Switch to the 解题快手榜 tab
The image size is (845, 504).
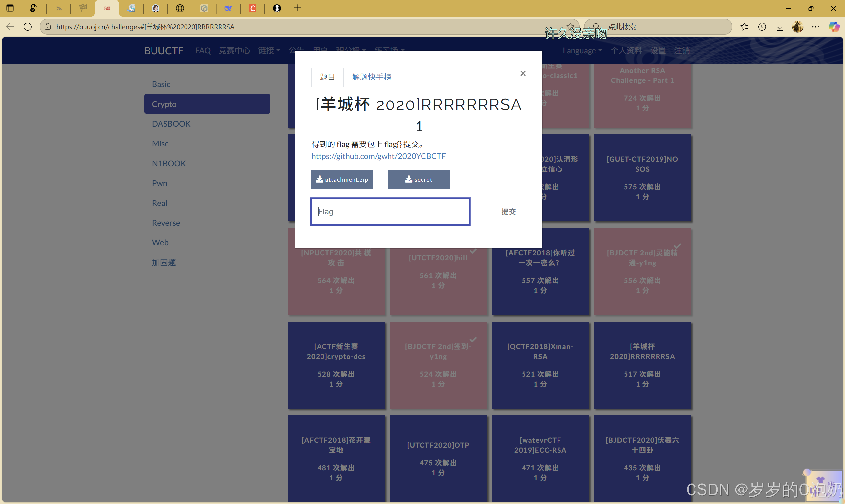point(371,77)
